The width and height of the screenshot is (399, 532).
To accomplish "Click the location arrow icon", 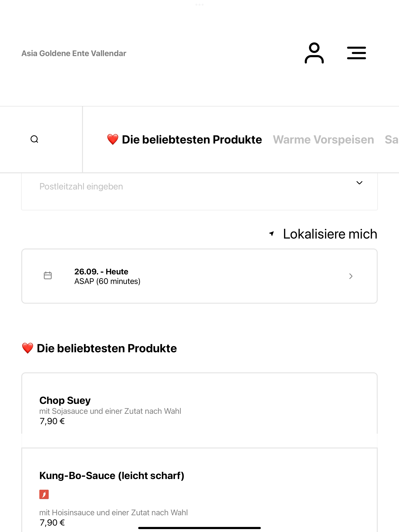I will (271, 233).
